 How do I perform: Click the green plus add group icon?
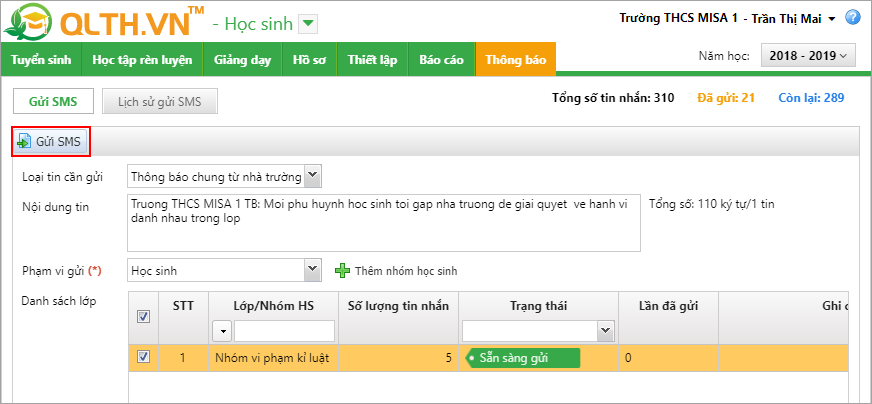coord(342,270)
